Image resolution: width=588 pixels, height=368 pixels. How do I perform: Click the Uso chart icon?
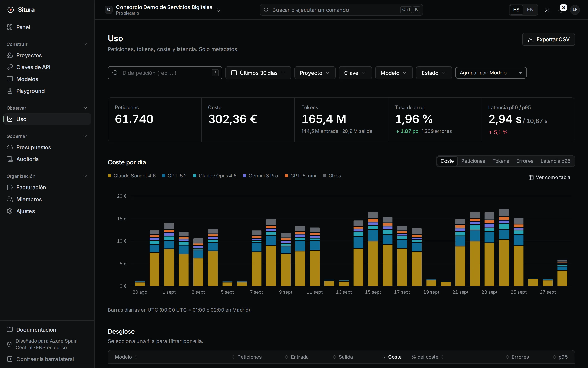pyautogui.click(x=10, y=119)
